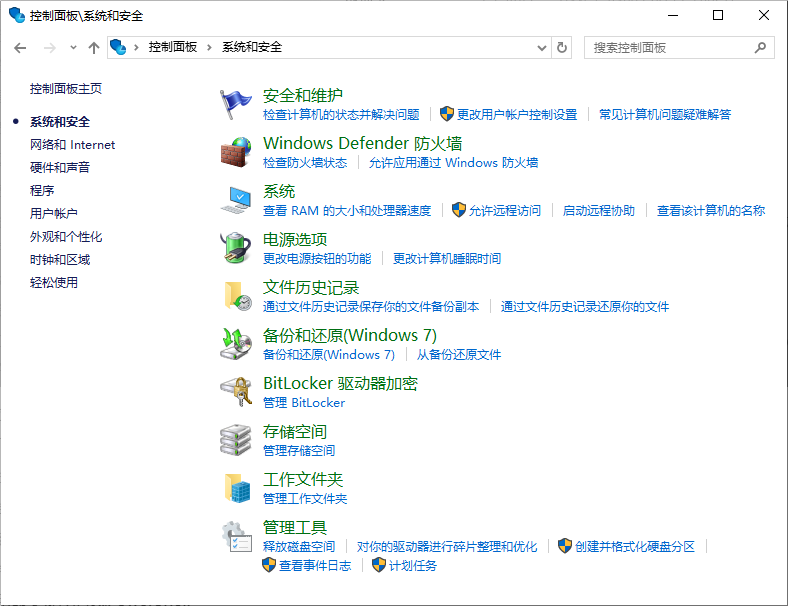788x606 pixels.
Task: Click the File History folder-clock icon
Action: (x=237, y=296)
